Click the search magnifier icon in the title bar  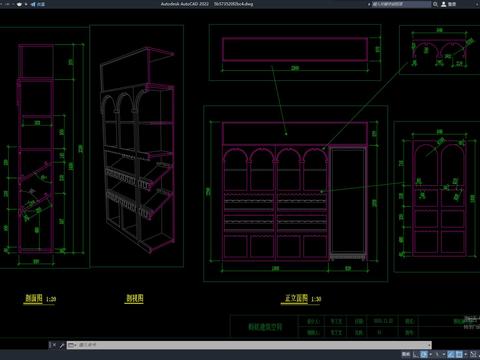coord(435,4)
